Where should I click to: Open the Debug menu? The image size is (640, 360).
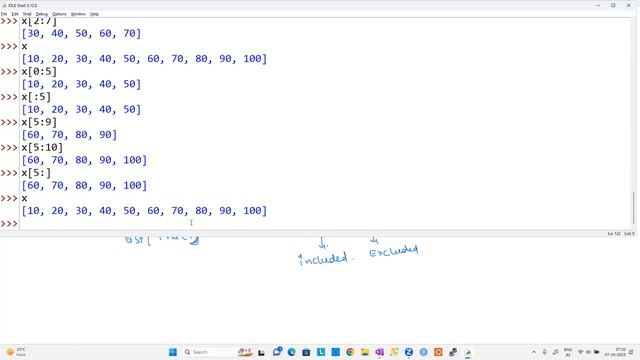(x=42, y=14)
